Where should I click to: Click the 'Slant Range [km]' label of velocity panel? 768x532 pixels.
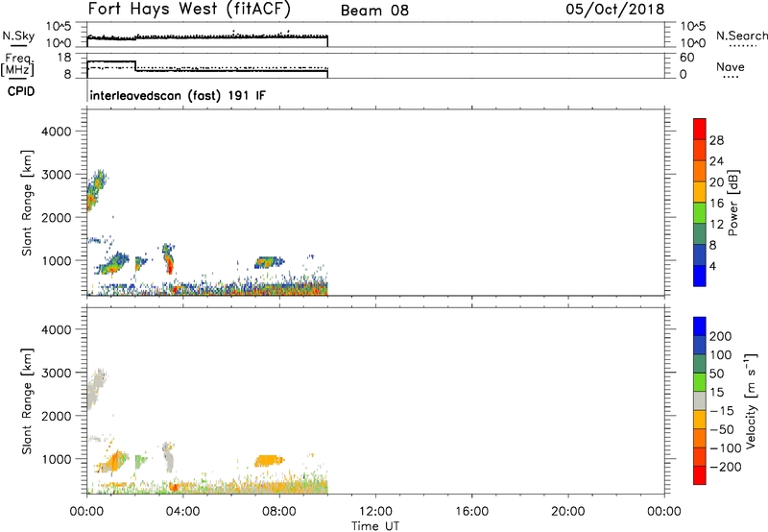click(27, 401)
